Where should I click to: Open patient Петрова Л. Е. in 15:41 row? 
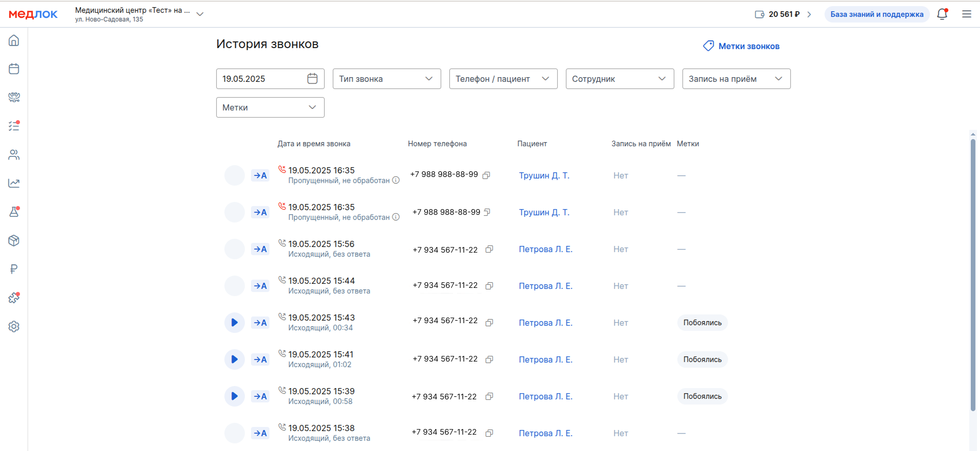545,359
